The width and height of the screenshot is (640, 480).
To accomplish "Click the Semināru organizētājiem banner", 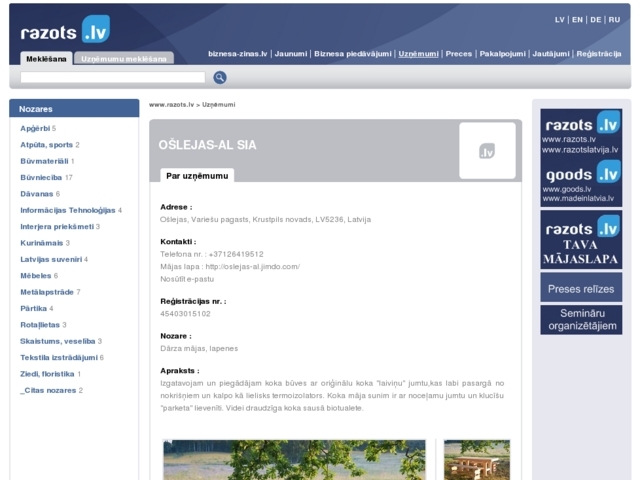I will pos(581,320).
